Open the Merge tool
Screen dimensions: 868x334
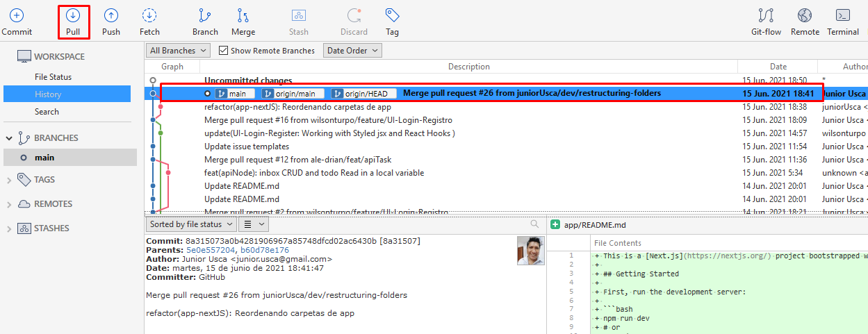point(243,22)
